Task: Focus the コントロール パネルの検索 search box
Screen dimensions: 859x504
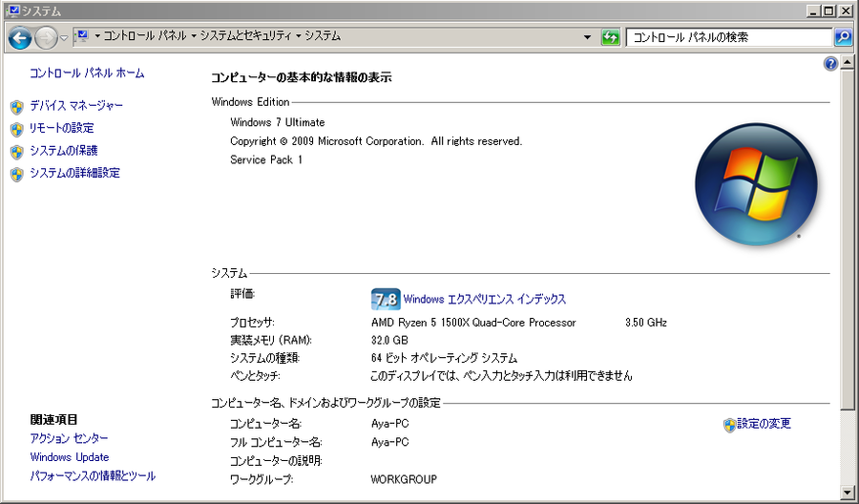Action: [728, 37]
